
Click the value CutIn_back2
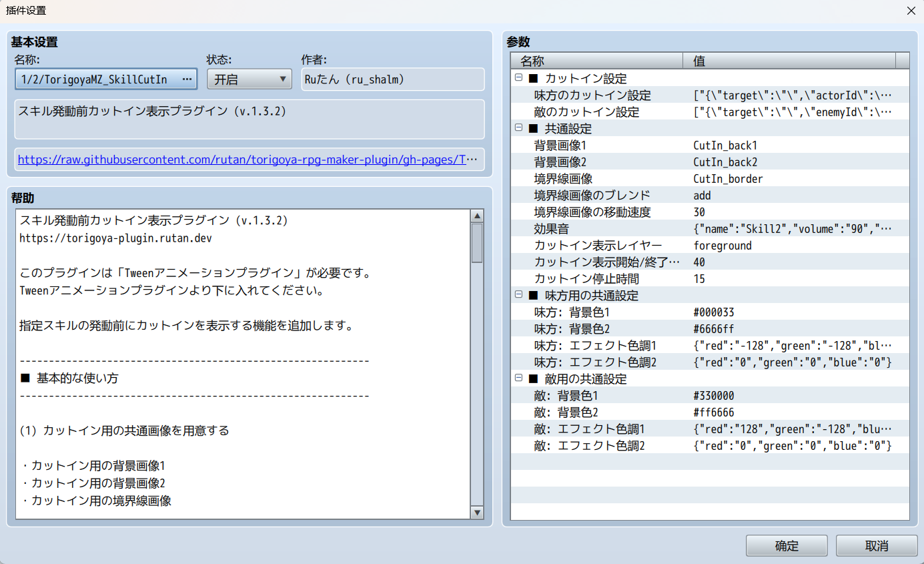pyautogui.click(x=725, y=162)
